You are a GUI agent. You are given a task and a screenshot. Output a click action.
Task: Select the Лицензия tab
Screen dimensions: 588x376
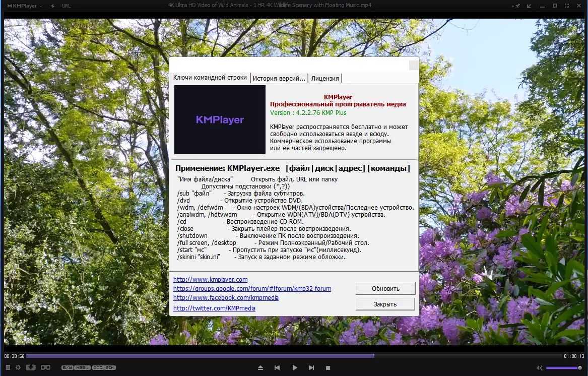click(x=325, y=78)
